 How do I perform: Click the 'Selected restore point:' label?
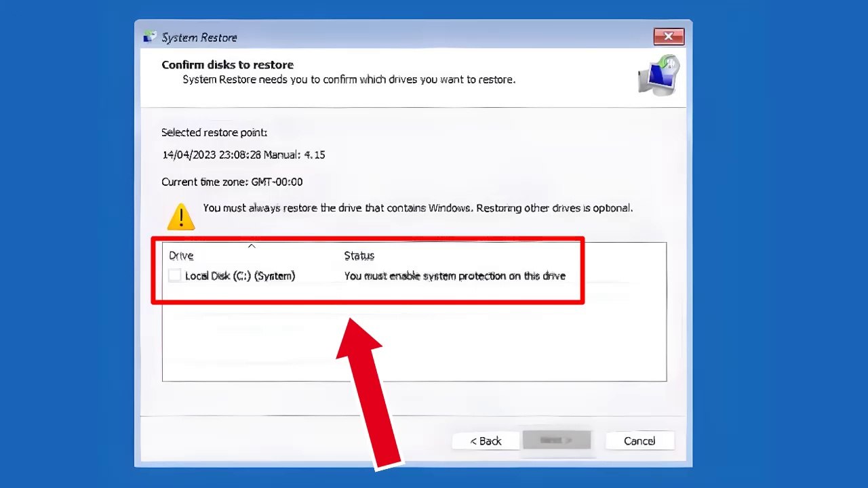(214, 132)
